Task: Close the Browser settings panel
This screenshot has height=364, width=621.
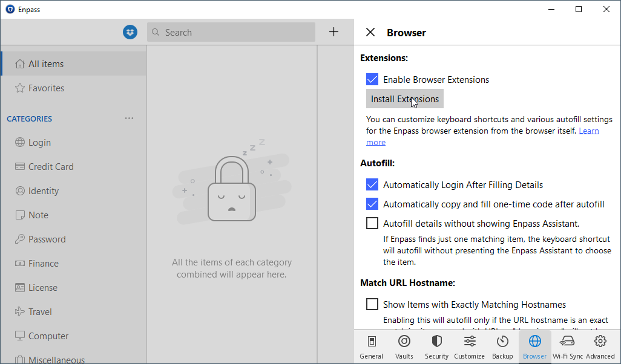Action: 370,32
